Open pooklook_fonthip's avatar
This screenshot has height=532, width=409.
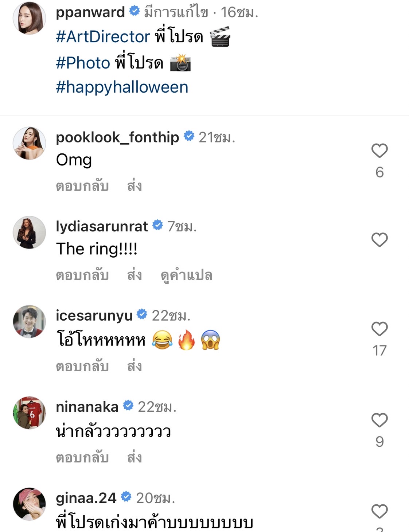(x=29, y=143)
